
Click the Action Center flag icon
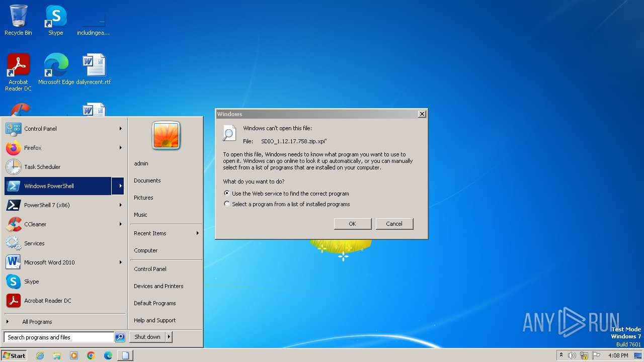(x=597, y=355)
